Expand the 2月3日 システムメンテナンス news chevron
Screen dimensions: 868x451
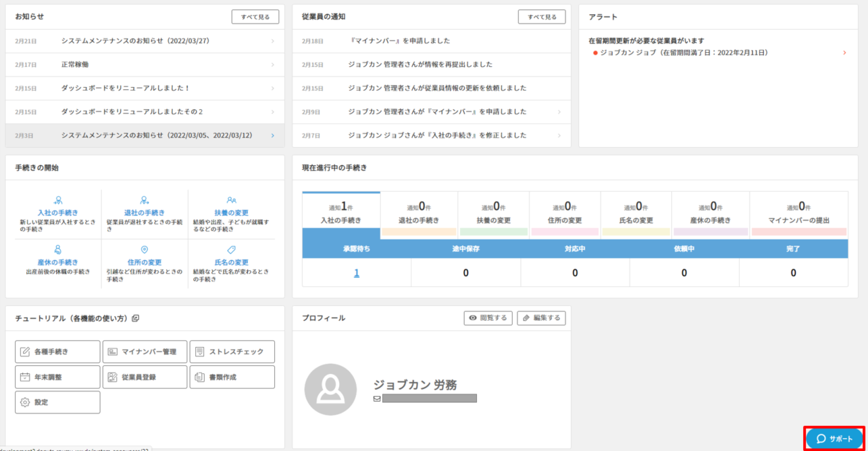click(273, 136)
